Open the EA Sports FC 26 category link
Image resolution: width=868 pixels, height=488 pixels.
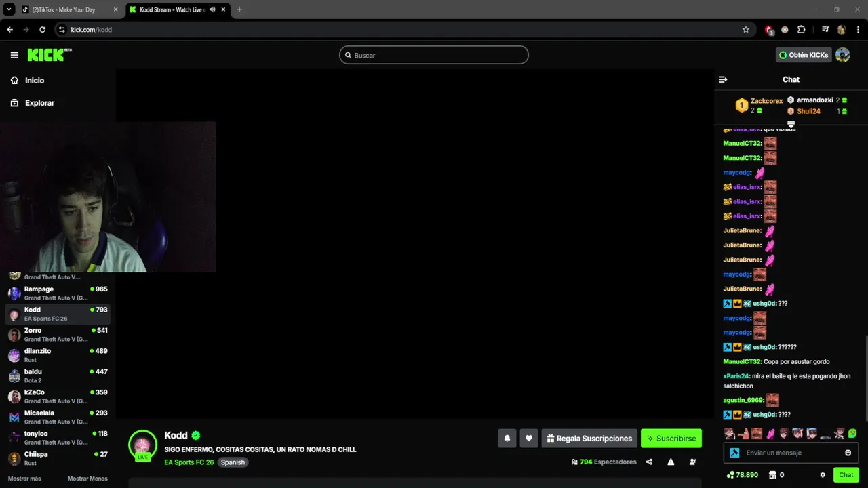coord(189,462)
